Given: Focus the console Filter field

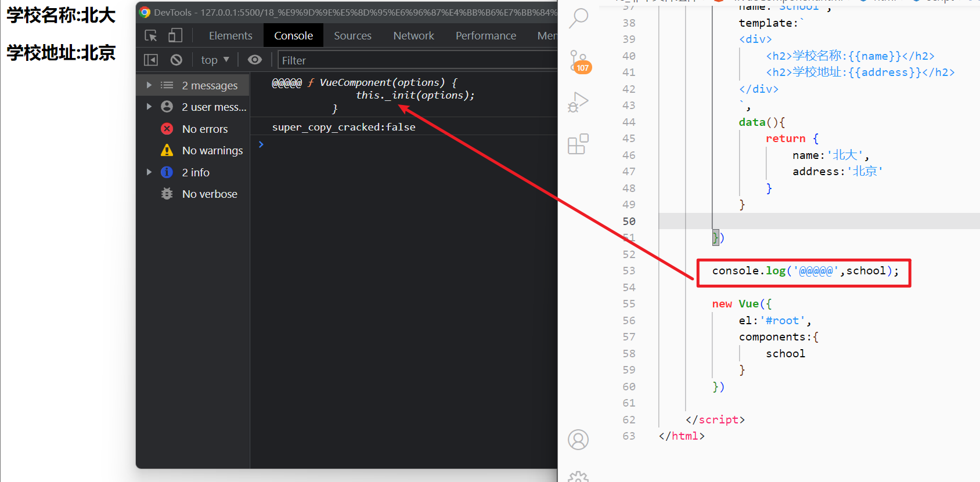Looking at the screenshot, I should (417, 60).
